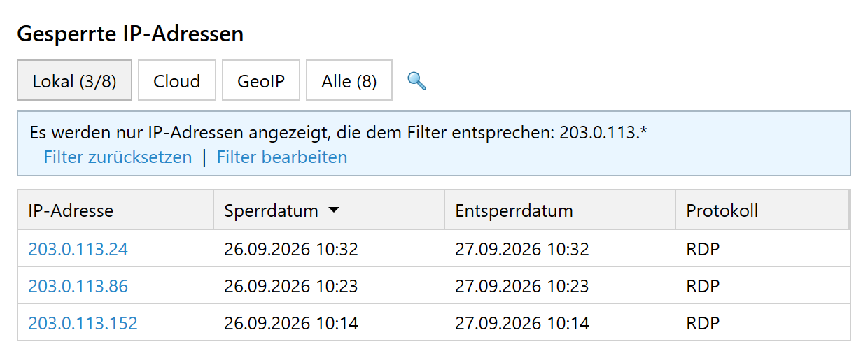
Task: Open IP address 203.0.113.152
Action: click(x=83, y=323)
